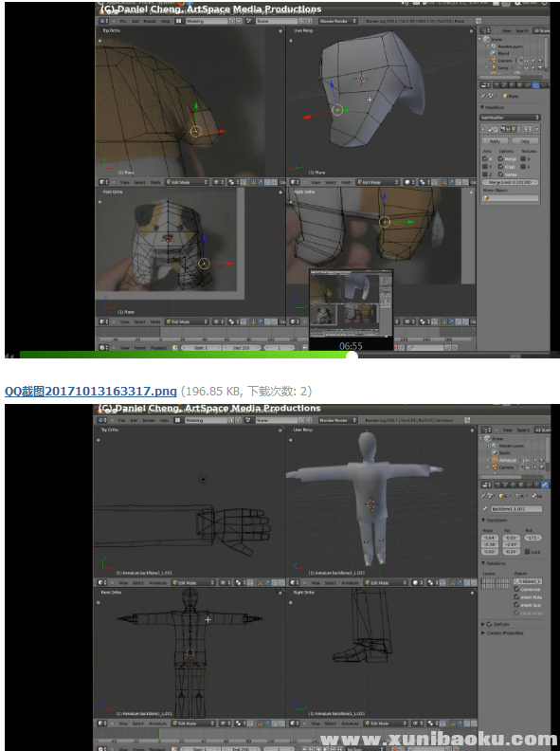Click Apply button on Mirror modifier
Viewport: 560px width, 751px height.
495,141
